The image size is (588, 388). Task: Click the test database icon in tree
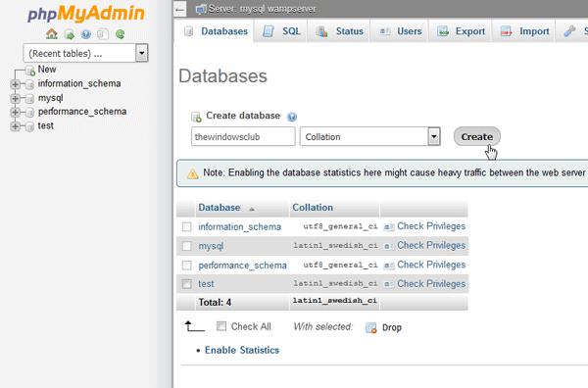tap(29, 126)
